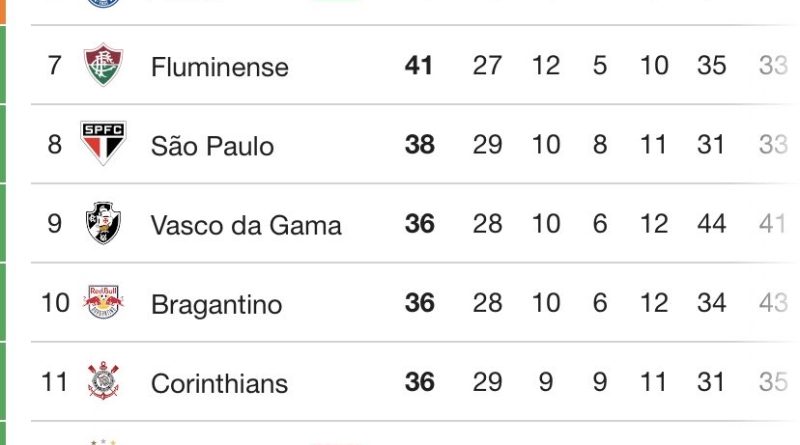Click Fluminense's 41 points value
Screen dimensions: 800x445
click(420, 66)
